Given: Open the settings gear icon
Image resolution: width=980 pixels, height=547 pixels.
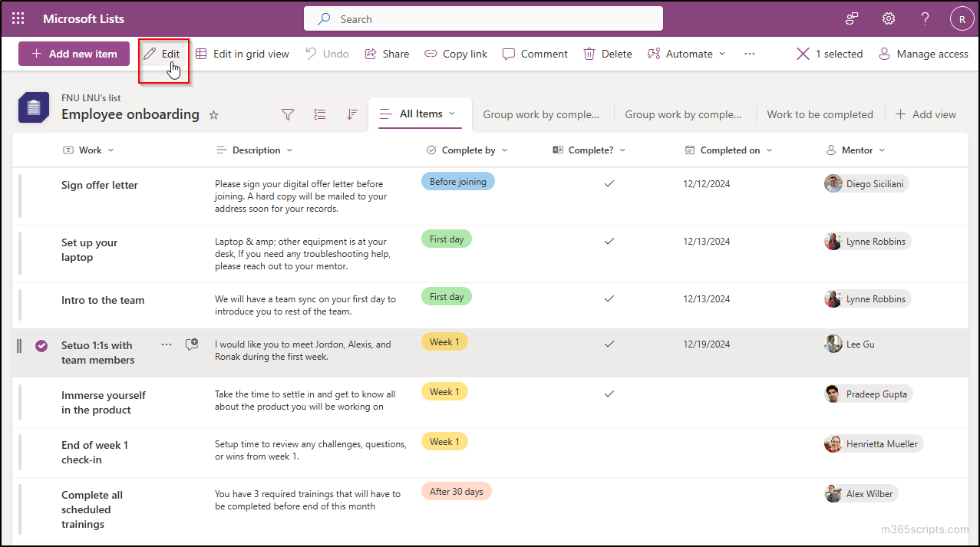Looking at the screenshot, I should (889, 18).
